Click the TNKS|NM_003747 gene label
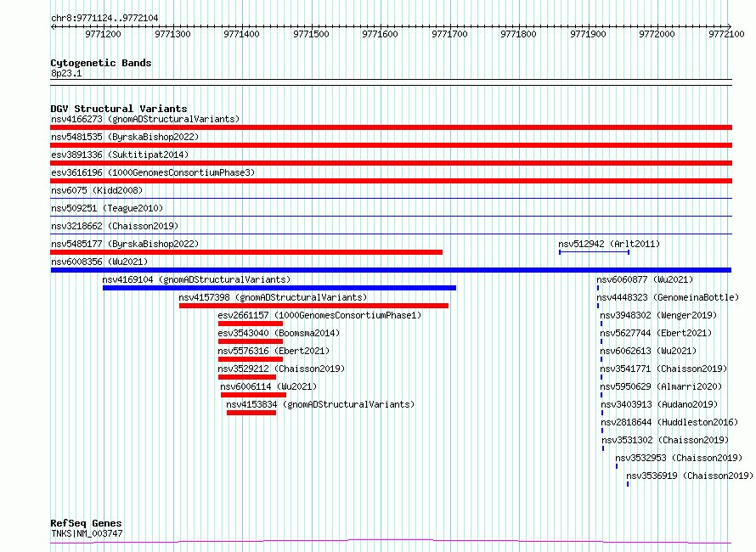The width and height of the screenshot is (756, 552). coord(87,533)
